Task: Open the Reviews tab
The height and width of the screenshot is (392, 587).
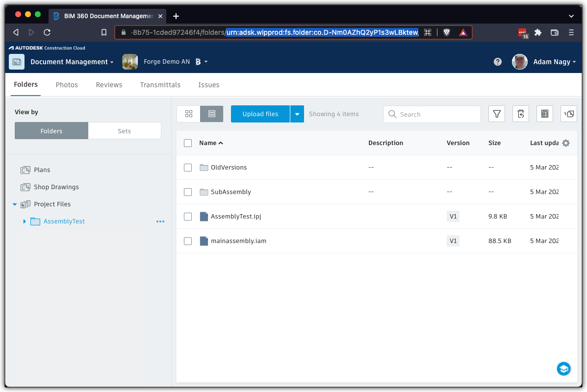Action: point(109,85)
